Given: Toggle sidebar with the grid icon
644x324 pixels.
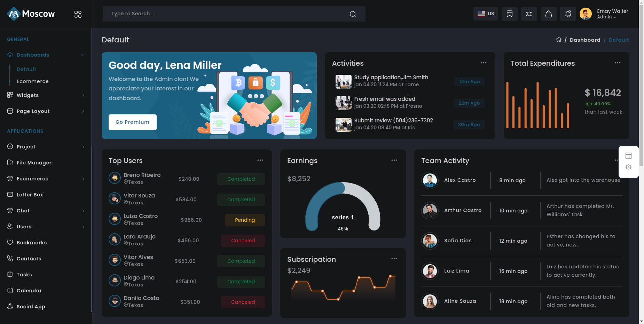Looking at the screenshot, I should [x=78, y=14].
